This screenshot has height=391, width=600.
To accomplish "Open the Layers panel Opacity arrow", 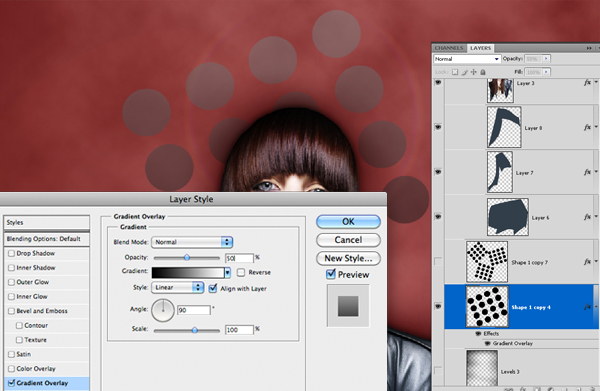I will pyautogui.click(x=546, y=59).
